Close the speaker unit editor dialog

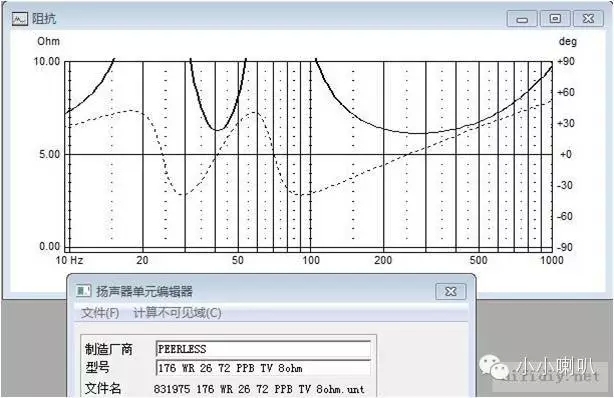pyautogui.click(x=451, y=291)
